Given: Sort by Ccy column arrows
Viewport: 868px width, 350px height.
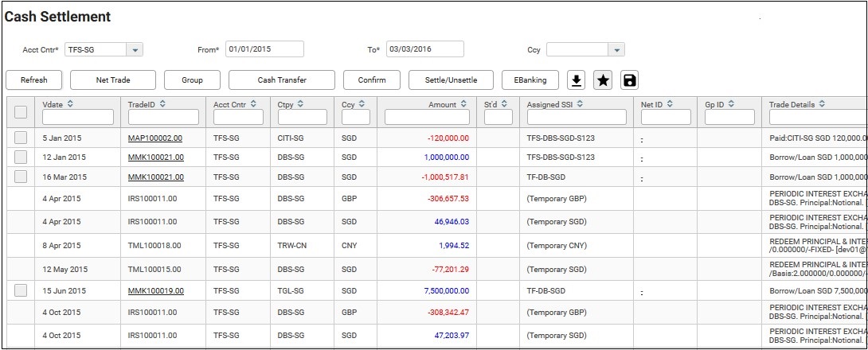Looking at the screenshot, I should pyautogui.click(x=362, y=104).
